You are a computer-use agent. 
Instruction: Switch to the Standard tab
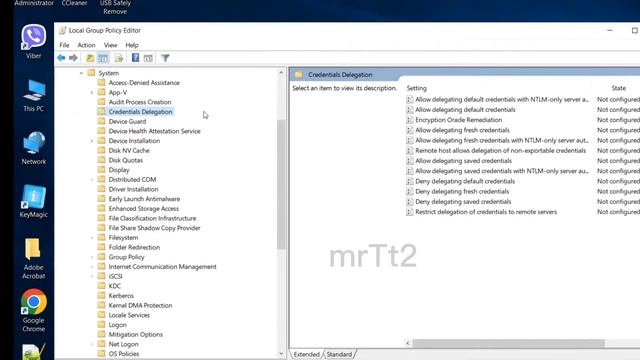[339, 354]
